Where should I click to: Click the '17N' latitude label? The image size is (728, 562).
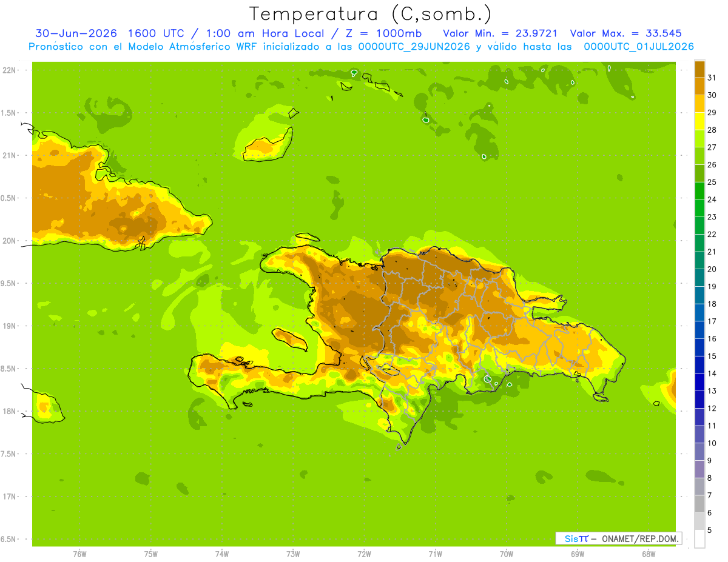click(10, 497)
